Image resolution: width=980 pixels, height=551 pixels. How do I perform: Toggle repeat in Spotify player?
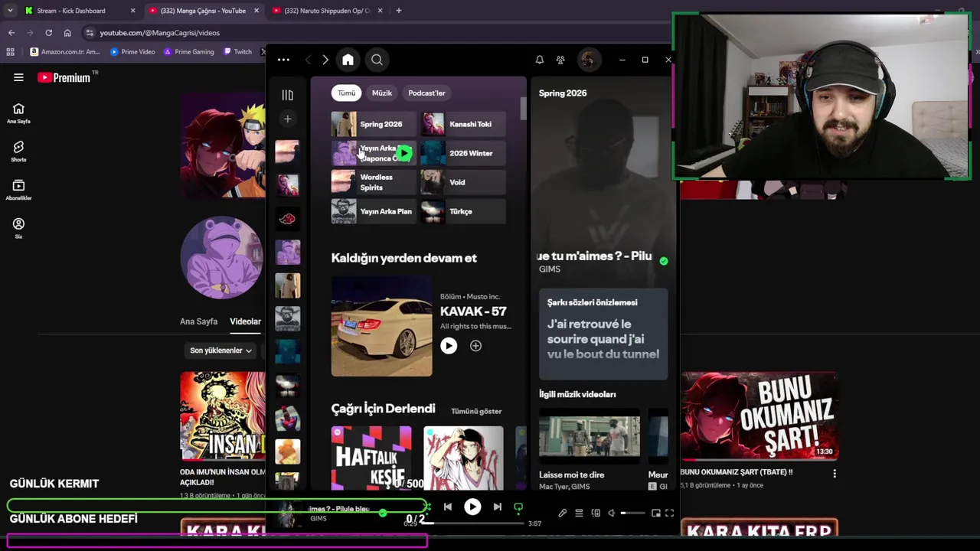pos(518,507)
